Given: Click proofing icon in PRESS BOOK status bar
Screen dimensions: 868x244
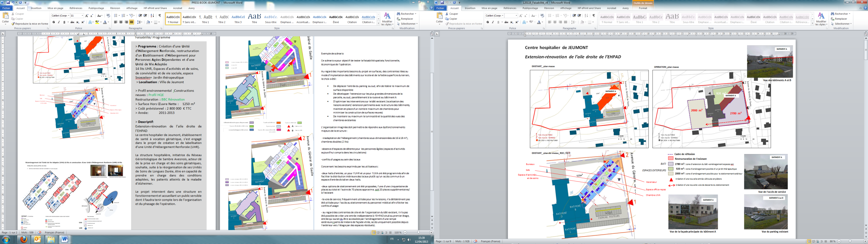Looking at the screenshot, I should pyautogui.click(x=39, y=233).
